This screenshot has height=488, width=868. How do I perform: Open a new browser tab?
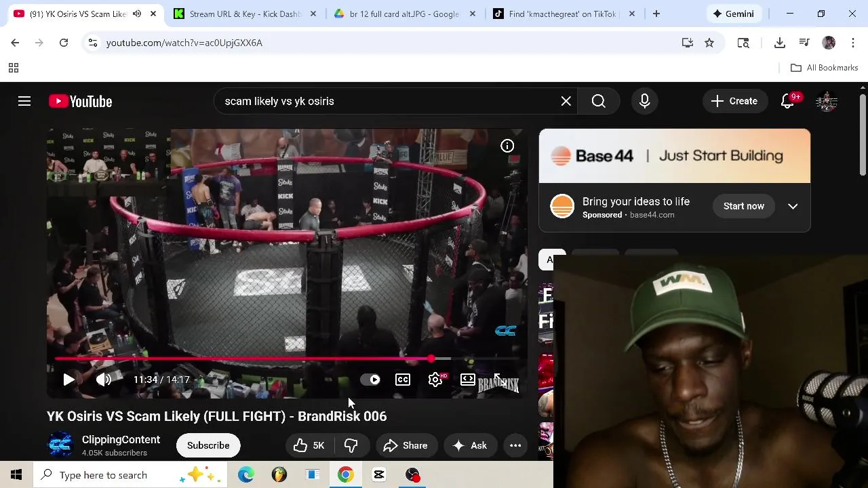(x=656, y=14)
